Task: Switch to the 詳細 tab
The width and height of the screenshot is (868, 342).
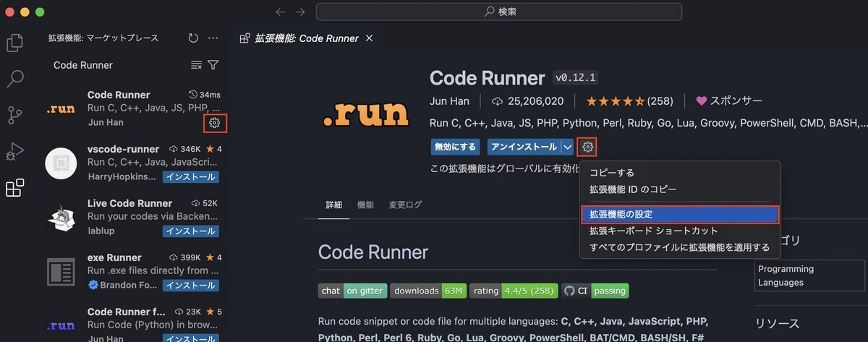Action: click(333, 205)
